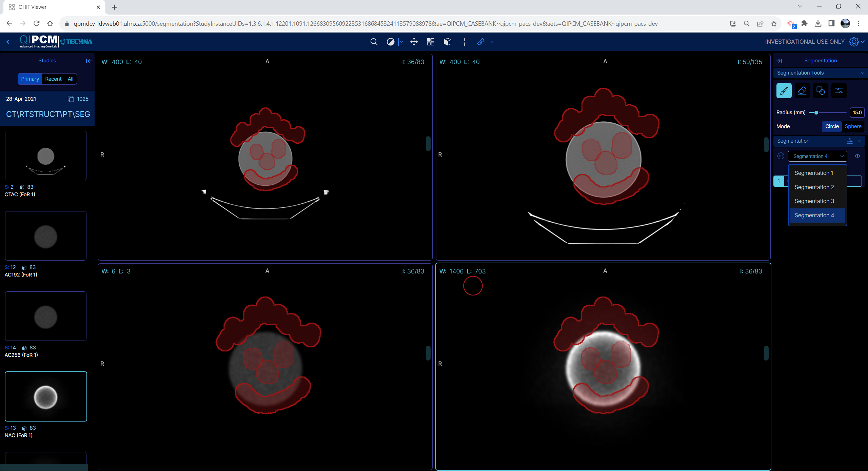Open the link viewports dropdown arrow
868x471 pixels.
click(x=492, y=42)
